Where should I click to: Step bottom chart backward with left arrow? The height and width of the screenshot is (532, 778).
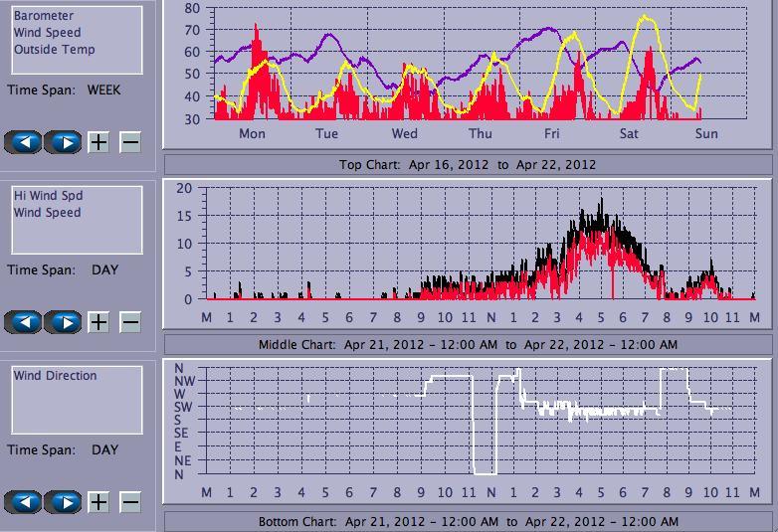24,502
